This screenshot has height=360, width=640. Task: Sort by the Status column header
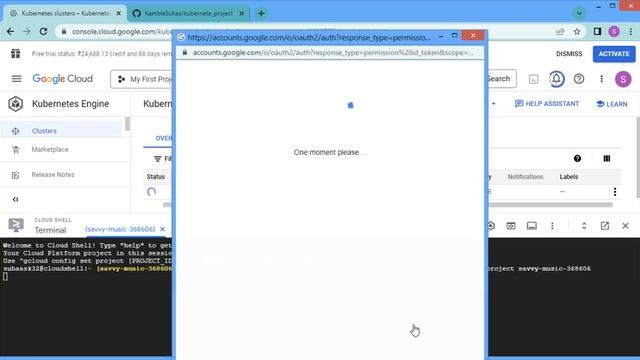pyautogui.click(x=156, y=177)
